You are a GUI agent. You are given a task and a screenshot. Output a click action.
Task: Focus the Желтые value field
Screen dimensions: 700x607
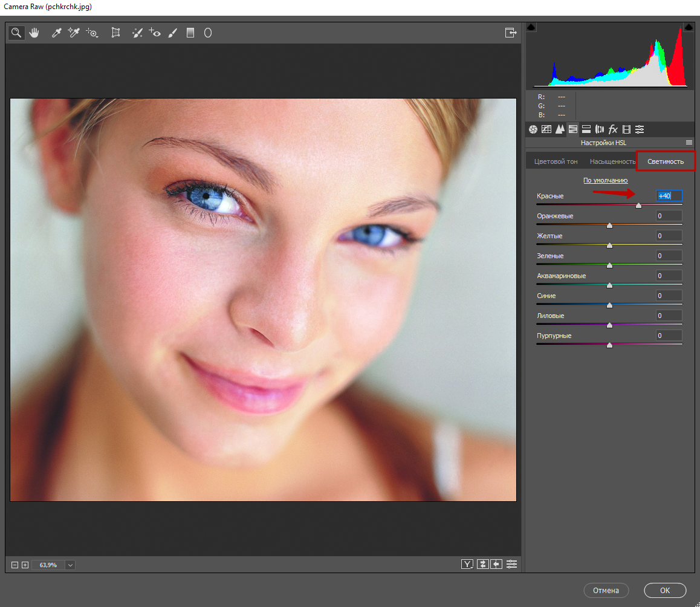669,236
